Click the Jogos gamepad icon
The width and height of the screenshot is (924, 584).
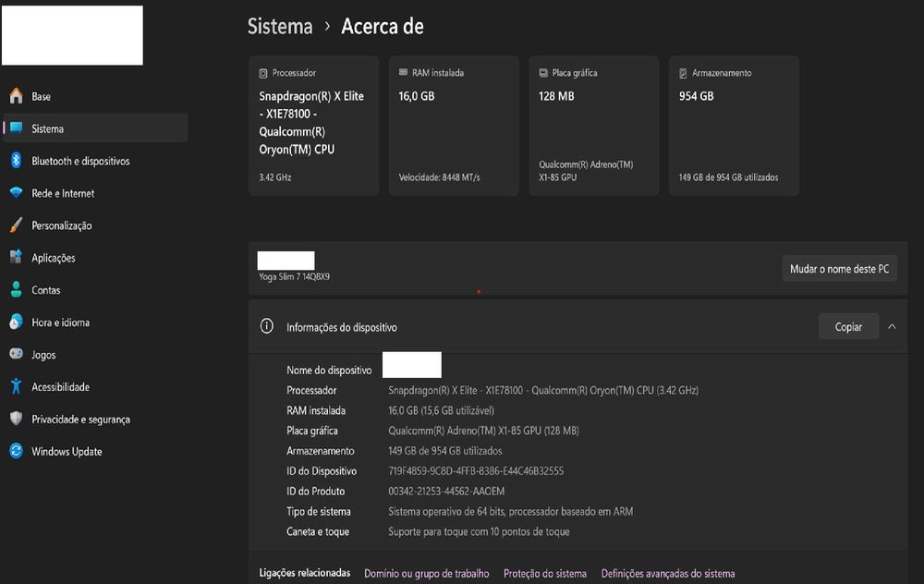click(16, 354)
